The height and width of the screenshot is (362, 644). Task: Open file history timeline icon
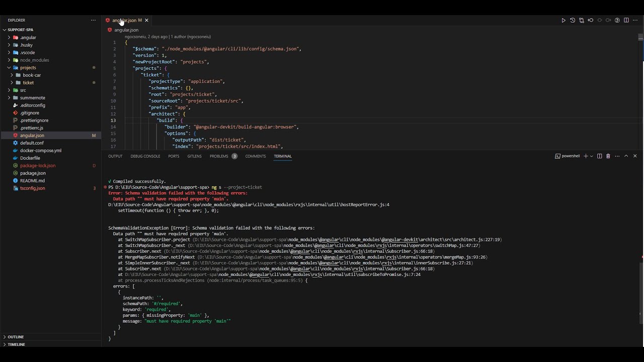tap(573, 20)
